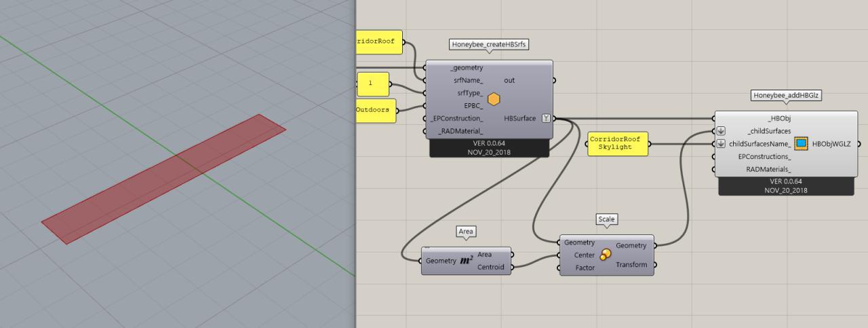868x328 pixels.
Task: Select the ridorRoof yellow panel
Action: 379,41
